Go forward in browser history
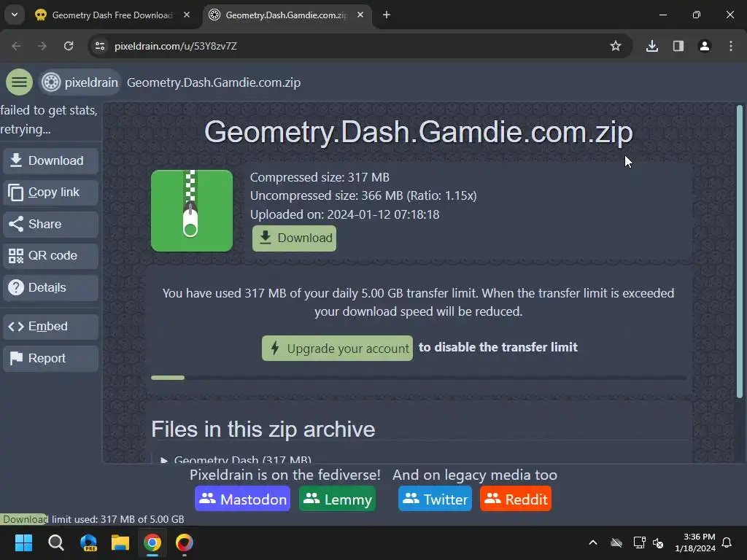 [42, 46]
